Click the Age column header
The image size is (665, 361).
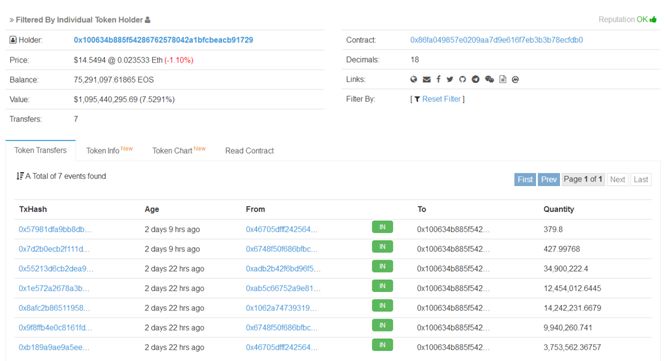pyautogui.click(x=152, y=209)
